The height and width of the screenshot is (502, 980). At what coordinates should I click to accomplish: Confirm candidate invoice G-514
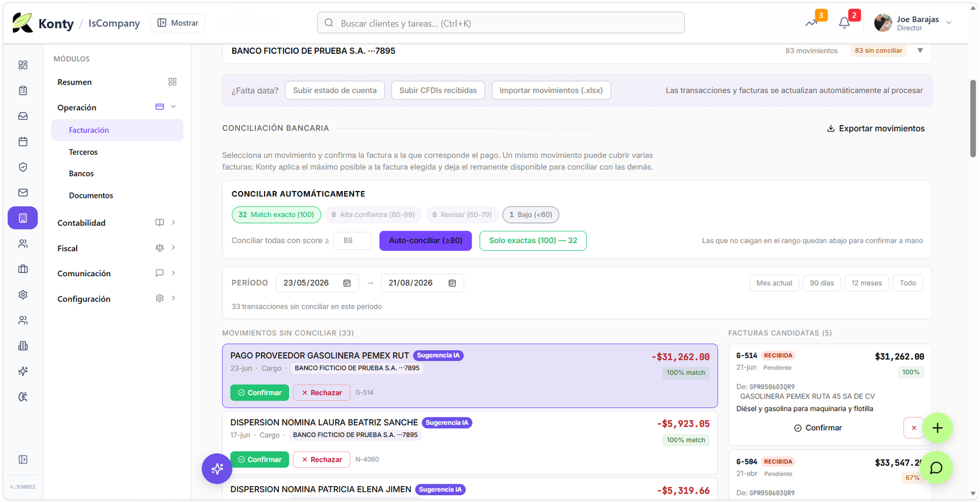(x=818, y=428)
